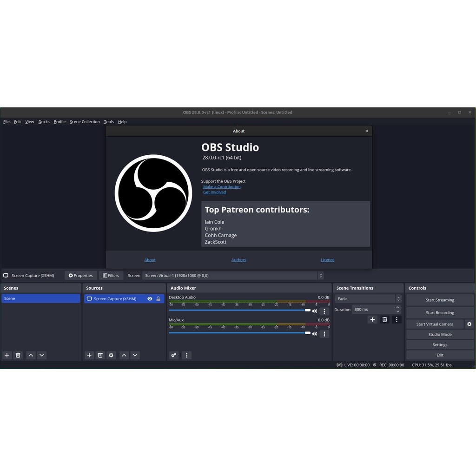Open the Tools menu
Image resolution: width=476 pixels, height=476 pixels.
tap(109, 122)
